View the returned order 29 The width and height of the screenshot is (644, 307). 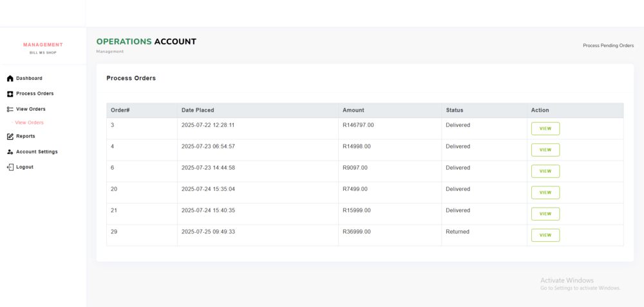tap(545, 235)
